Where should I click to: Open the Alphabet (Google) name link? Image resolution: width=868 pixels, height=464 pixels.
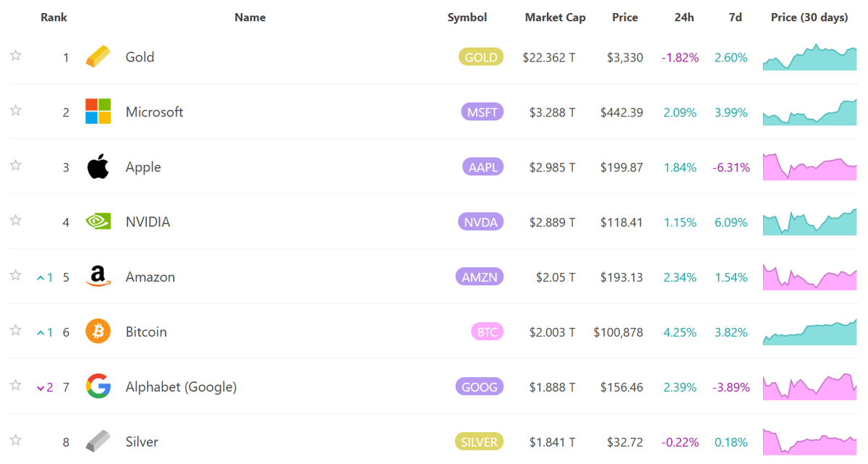coord(181,387)
